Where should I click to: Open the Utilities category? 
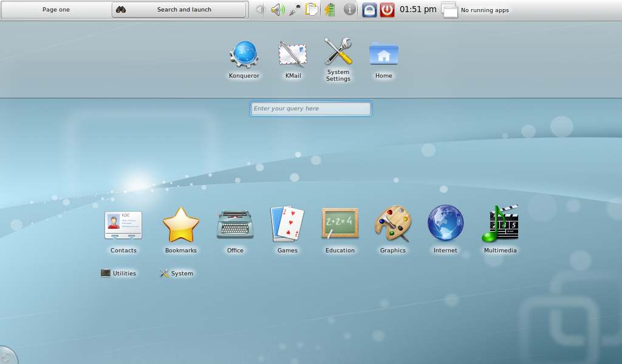tap(118, 273)
